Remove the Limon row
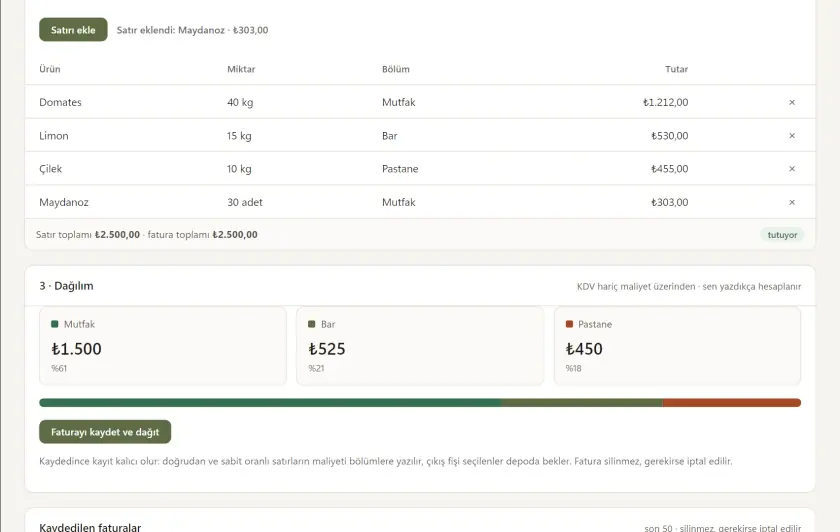 pyautogui.click(x=792, y=136)
